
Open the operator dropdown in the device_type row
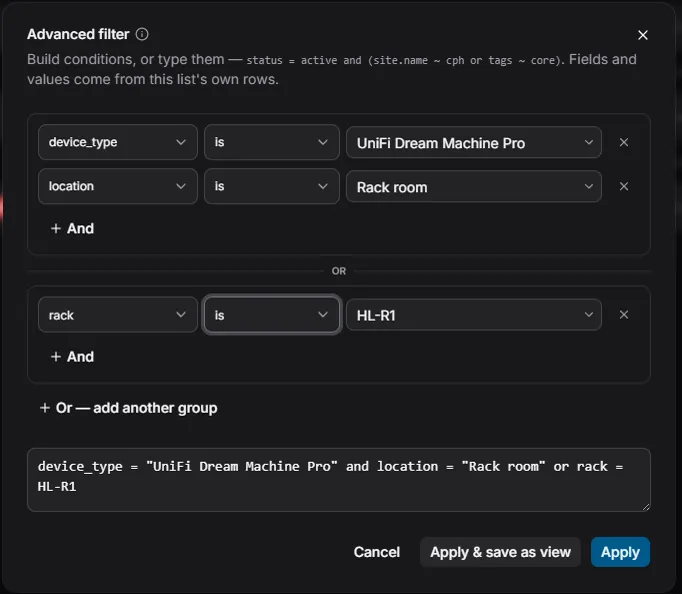tap(271, 142)
